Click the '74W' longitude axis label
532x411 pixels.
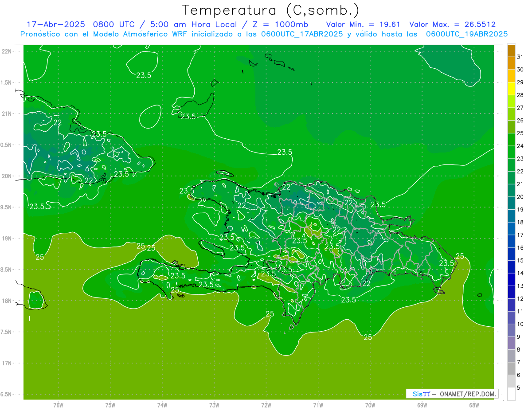pyautogui.click(x=162, y=405)
